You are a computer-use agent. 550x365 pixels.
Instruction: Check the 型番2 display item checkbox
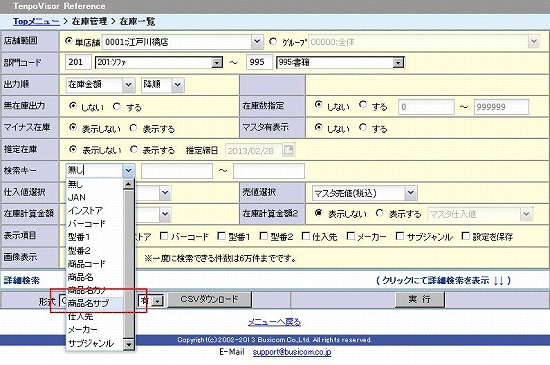(263, 236)
